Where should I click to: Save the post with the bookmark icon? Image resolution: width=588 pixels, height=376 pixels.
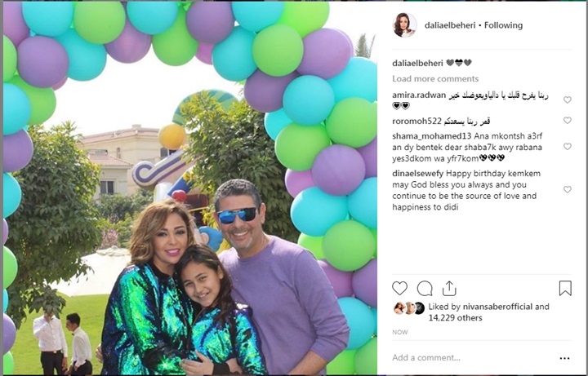point(565,289)
